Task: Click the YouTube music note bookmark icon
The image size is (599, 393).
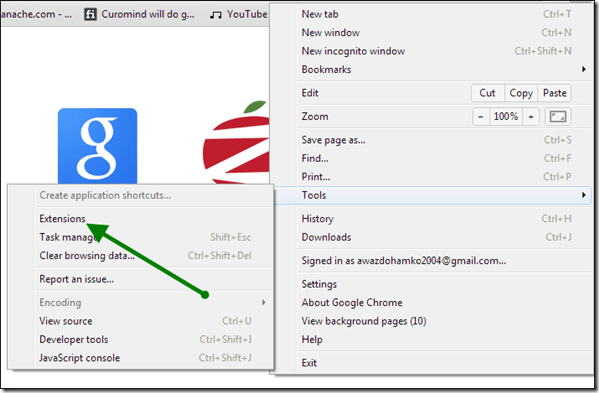Action: [216, 15]
